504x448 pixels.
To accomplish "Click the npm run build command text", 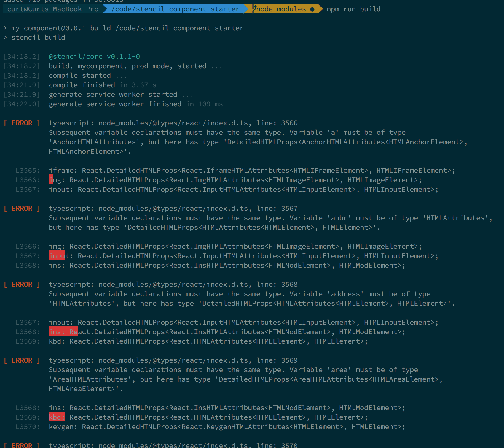I will [353, 9].
